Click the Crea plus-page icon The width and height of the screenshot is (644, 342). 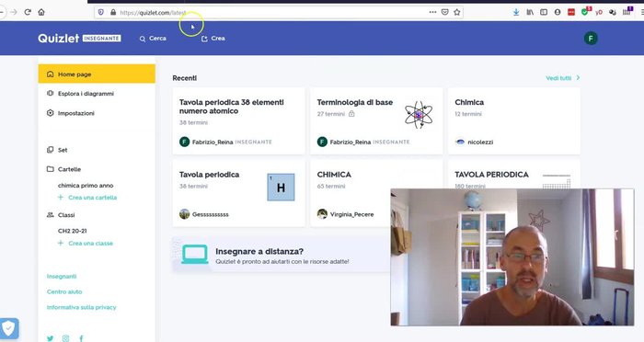coord(204,39)
